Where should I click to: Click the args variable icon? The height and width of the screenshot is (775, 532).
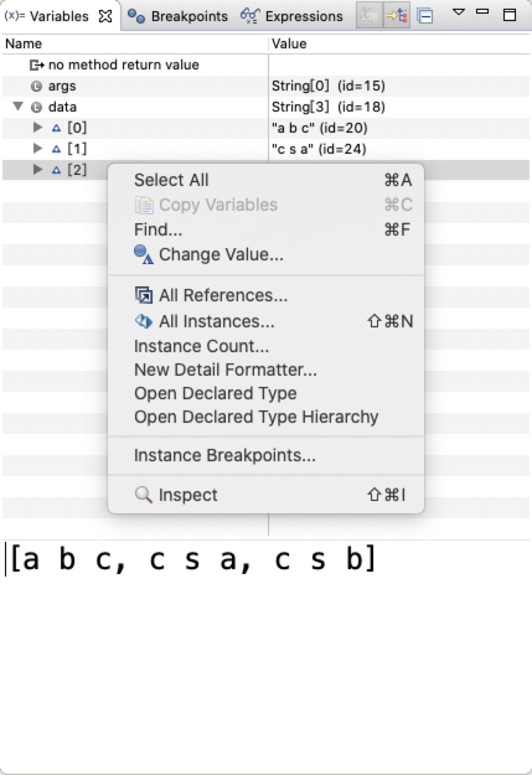click(x=36, y=86)
